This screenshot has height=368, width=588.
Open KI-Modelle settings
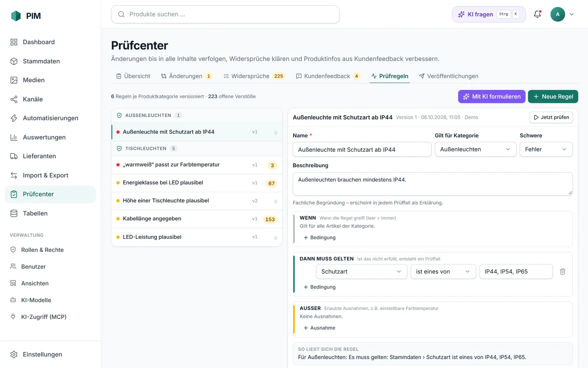point(51,300)
